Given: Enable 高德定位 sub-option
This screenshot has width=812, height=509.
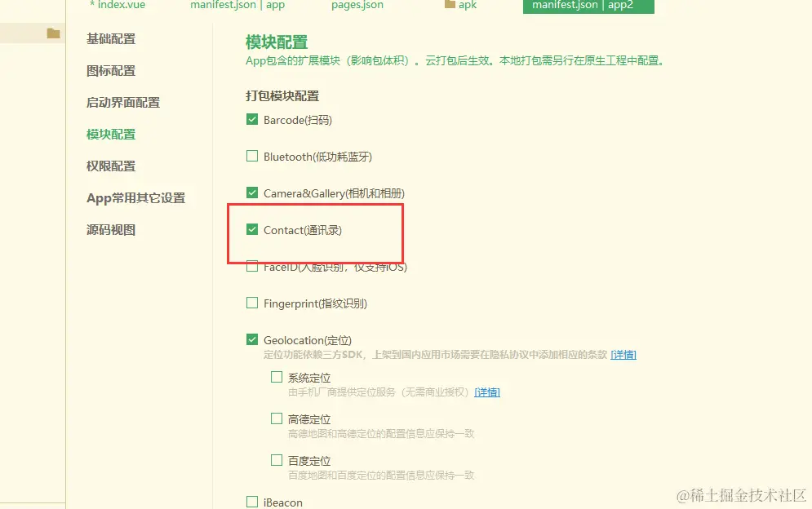Looking at the screenshot, I should tap(277, 418).
